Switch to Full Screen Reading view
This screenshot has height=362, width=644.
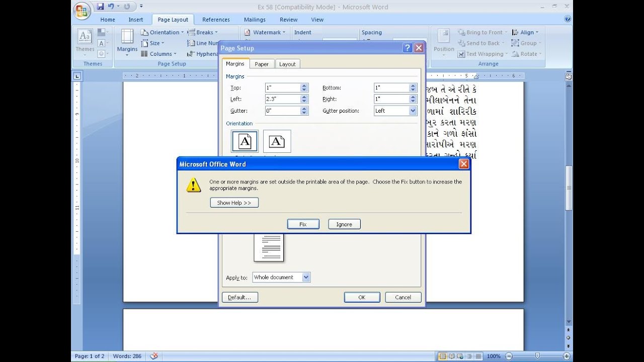coord(451,356)
